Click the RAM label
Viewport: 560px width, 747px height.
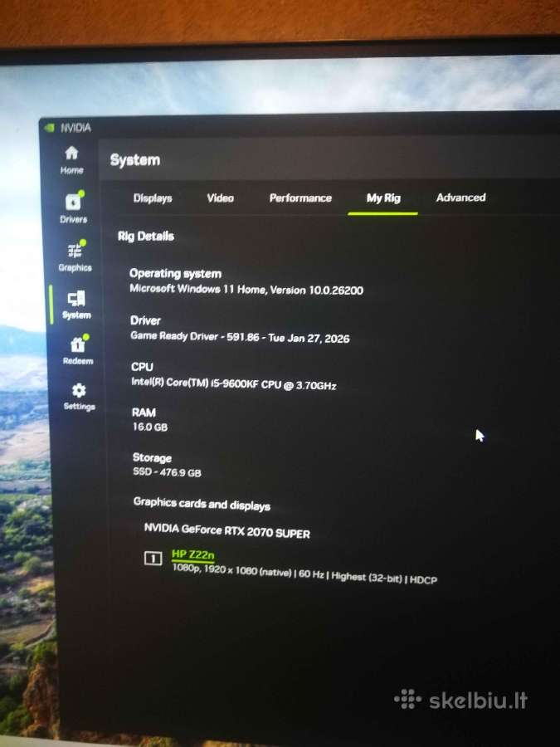point(144,413)
